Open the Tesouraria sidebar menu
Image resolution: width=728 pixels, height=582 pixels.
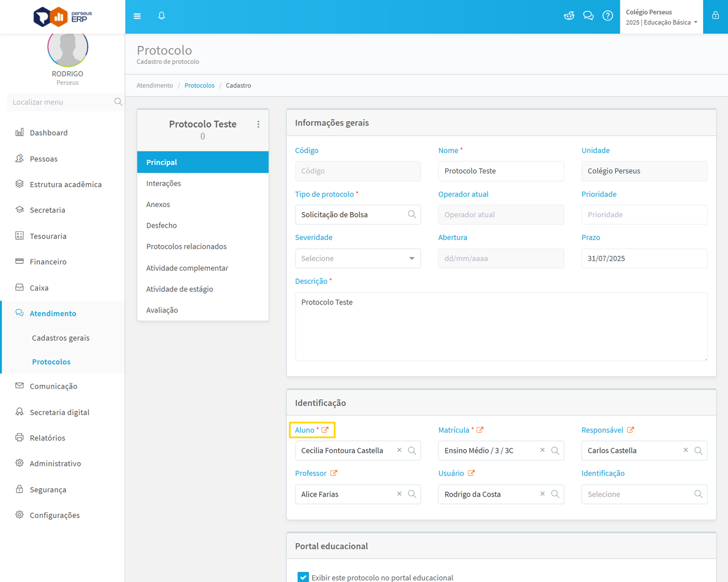point(63,236)
